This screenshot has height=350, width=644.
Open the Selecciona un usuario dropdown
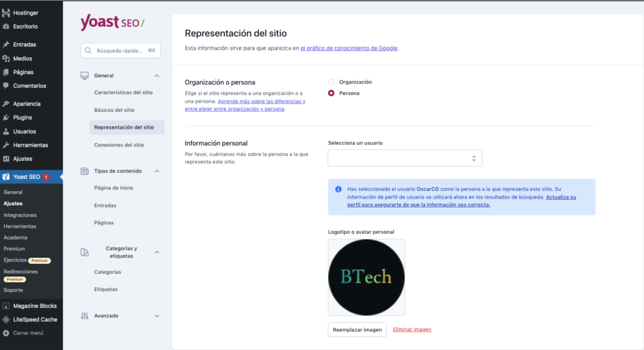point(404,158)
